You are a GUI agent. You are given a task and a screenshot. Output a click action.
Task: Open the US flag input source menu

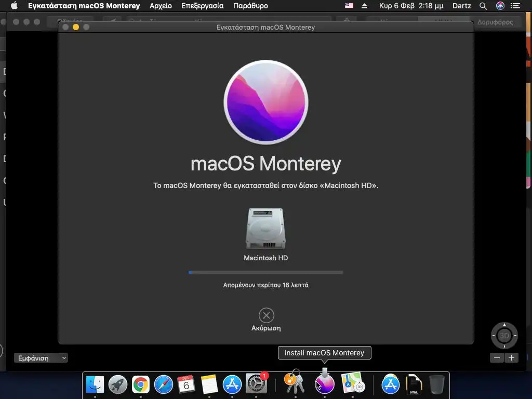tap(349, 6)
